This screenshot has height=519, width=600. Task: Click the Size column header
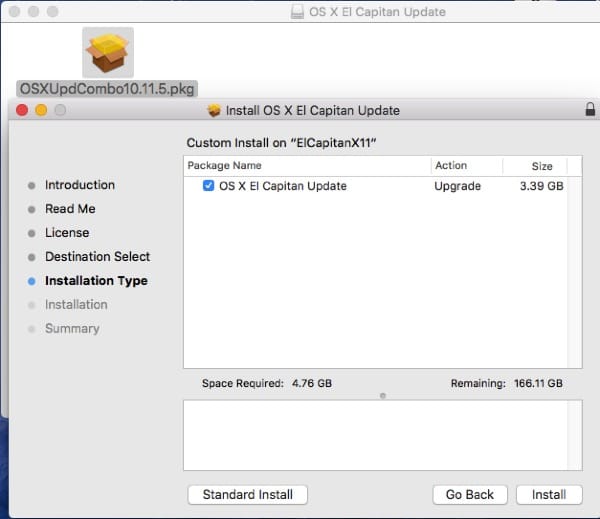tap(542, 166)
